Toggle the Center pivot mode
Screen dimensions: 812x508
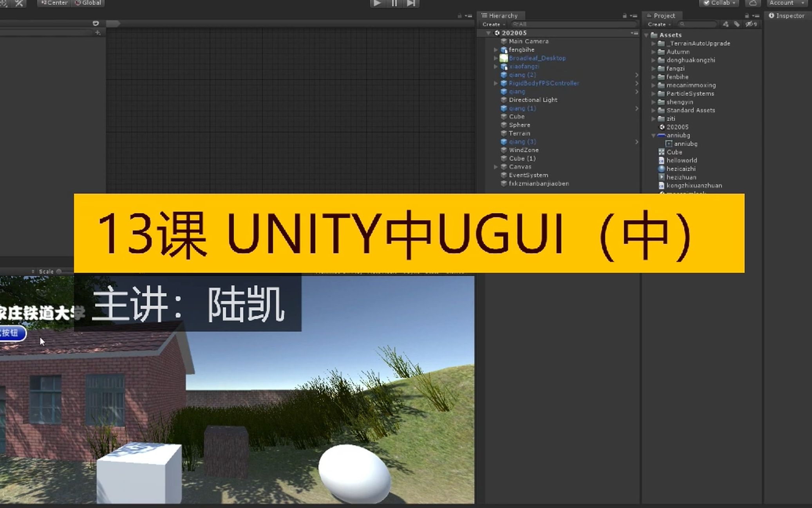[54, 3]
